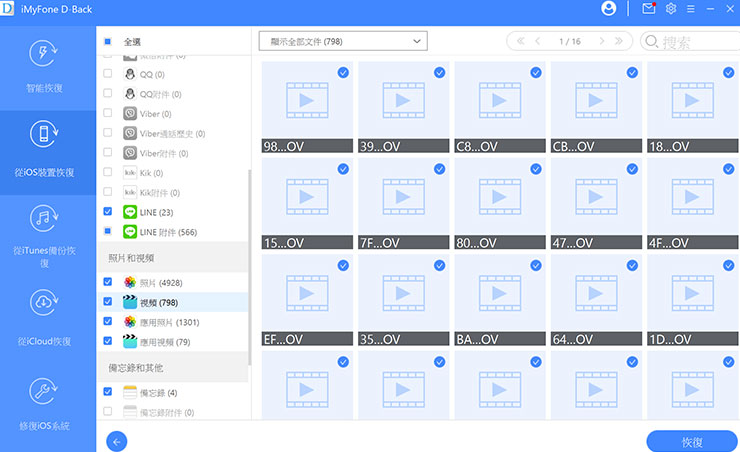Screen dimensions: 740x452
Task: Open the mail feedback icon in title bar
Action: [x=649, y=8]
